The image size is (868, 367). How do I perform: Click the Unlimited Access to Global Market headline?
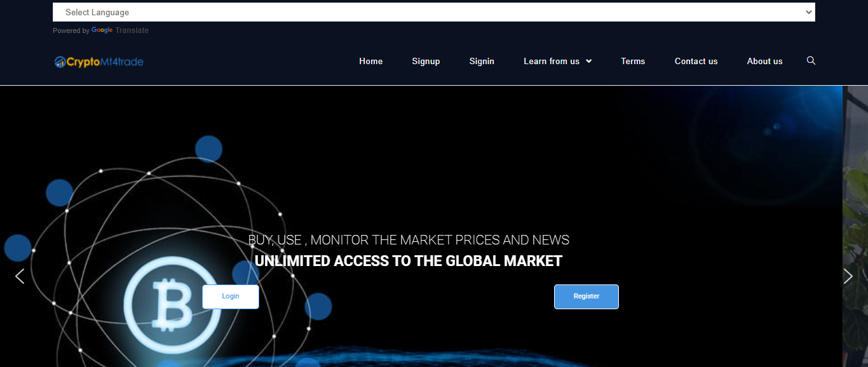point(408,261)
